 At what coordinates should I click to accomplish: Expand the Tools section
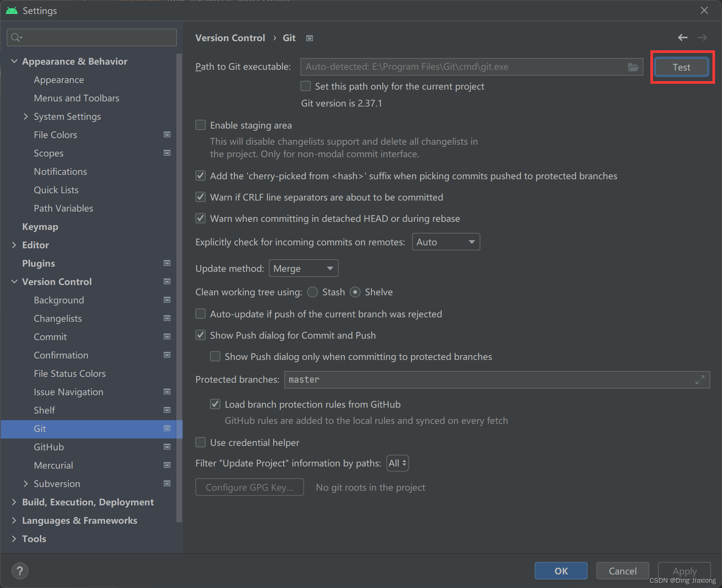[14, 539]
